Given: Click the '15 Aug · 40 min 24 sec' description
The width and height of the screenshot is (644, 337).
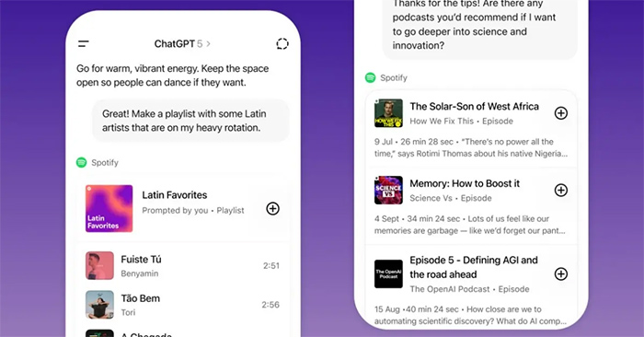Looking at the screenshot, I should pyautogui.click(x=470, y=315).
